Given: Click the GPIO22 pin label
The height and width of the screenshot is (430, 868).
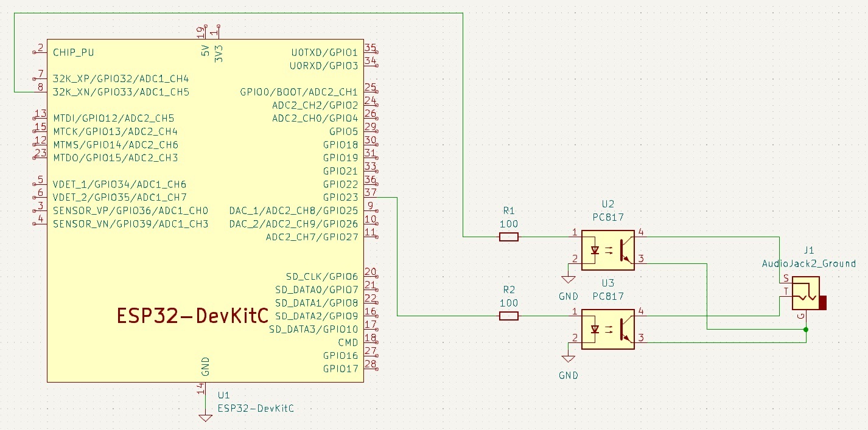Looking at the screenshot, I should [x=341, y=184].
